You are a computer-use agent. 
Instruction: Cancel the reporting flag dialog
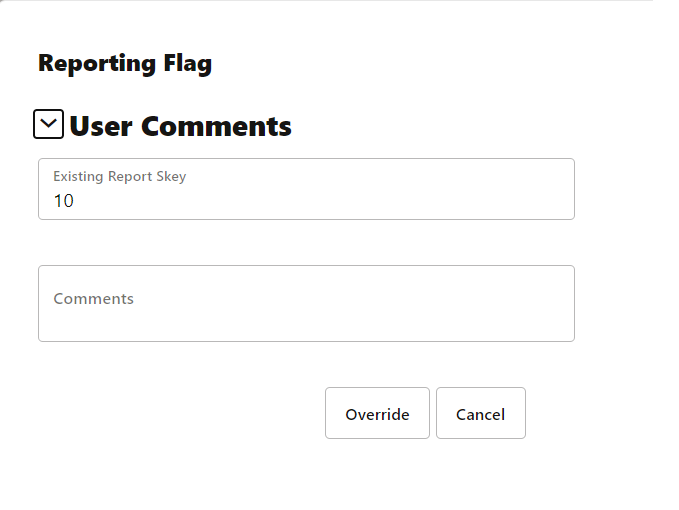tap(481, 413)
